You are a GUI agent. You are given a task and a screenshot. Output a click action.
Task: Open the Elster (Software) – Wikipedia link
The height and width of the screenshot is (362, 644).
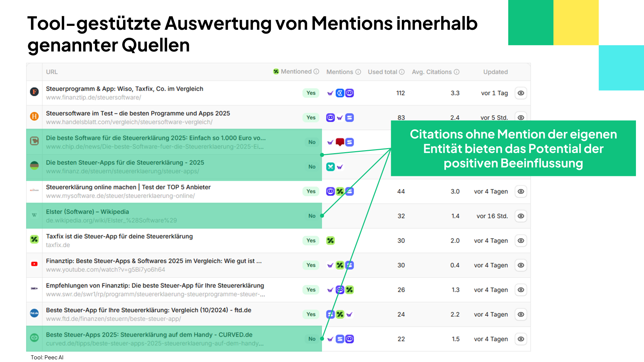click(87, 212)
